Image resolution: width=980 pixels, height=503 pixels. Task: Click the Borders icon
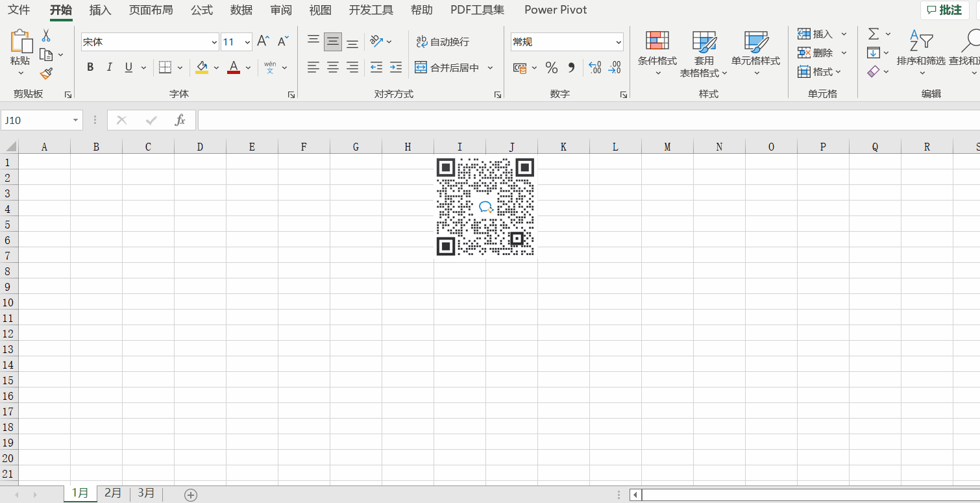pyautogui.click(x=165, y=67)
